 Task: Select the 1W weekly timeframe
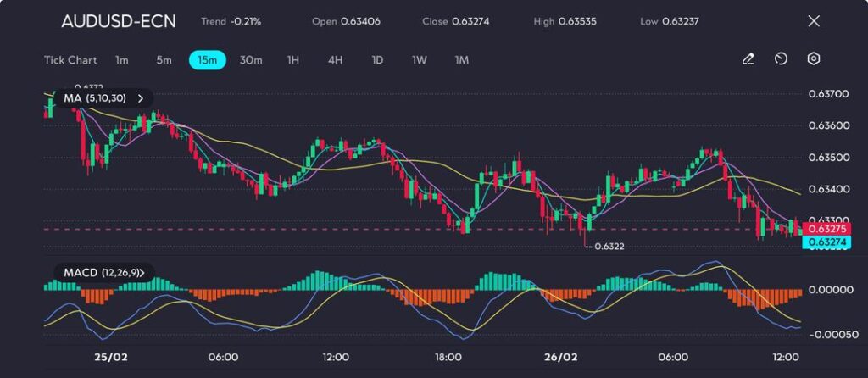(x=420, y=60)
